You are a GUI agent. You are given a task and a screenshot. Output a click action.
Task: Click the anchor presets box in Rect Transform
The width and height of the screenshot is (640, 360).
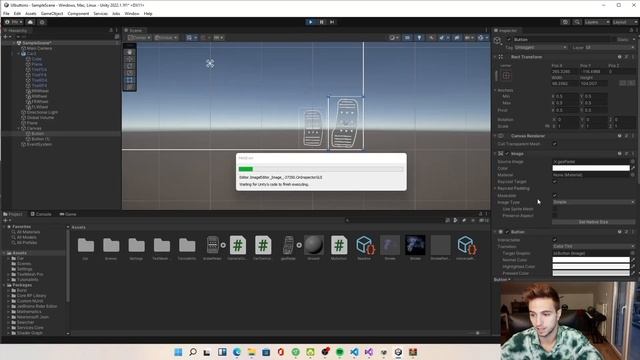506,76
